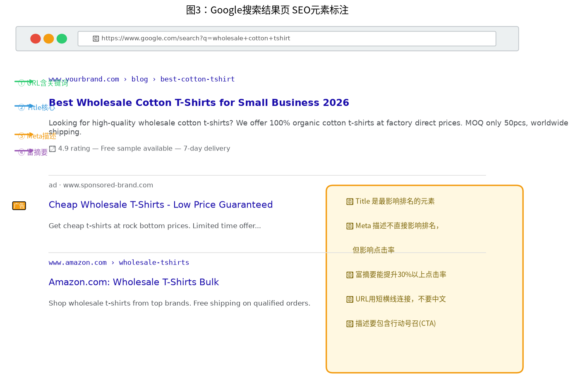
Task: Click the icon beside 'Meta 描述不直接影响排名'
Action: coord(350,226)
